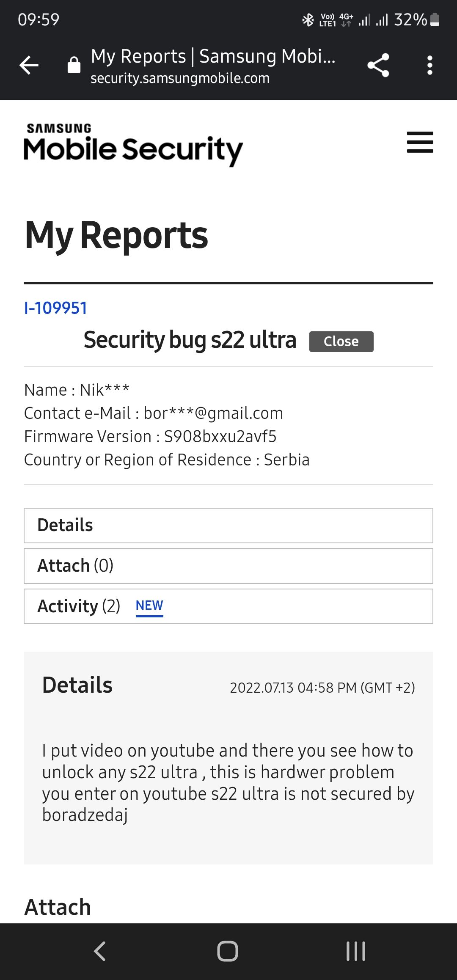Tap the report title Security bug s22 ultra

tap(190, 340)
